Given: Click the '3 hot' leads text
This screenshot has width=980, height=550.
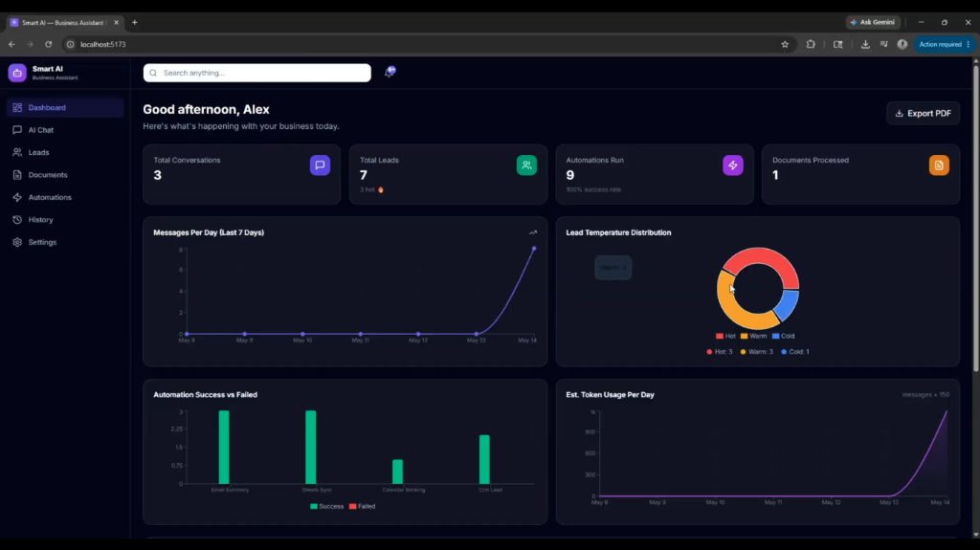Looking at the screenshot, I should click(x=371, y=189).
